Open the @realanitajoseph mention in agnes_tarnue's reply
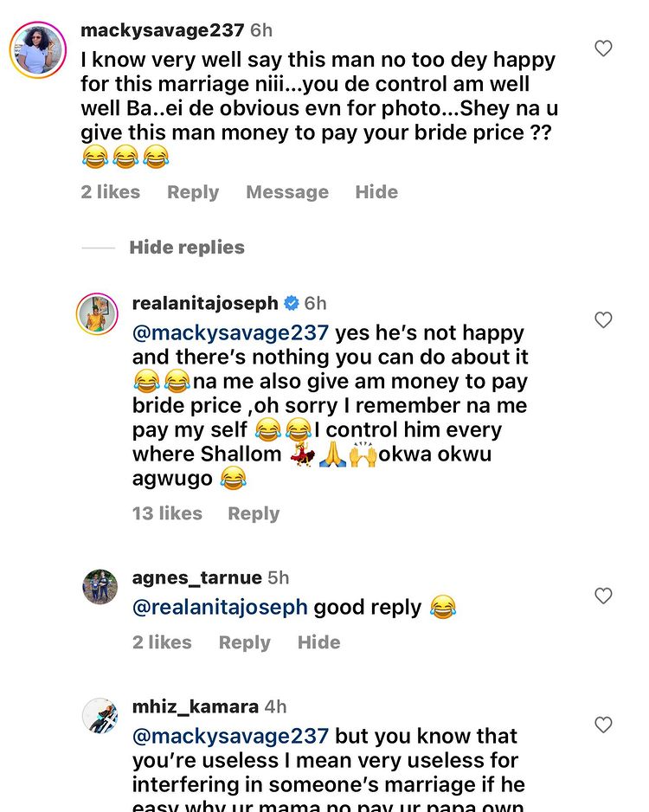The height and width of the screenshot is (812, 649). point(220,608)
